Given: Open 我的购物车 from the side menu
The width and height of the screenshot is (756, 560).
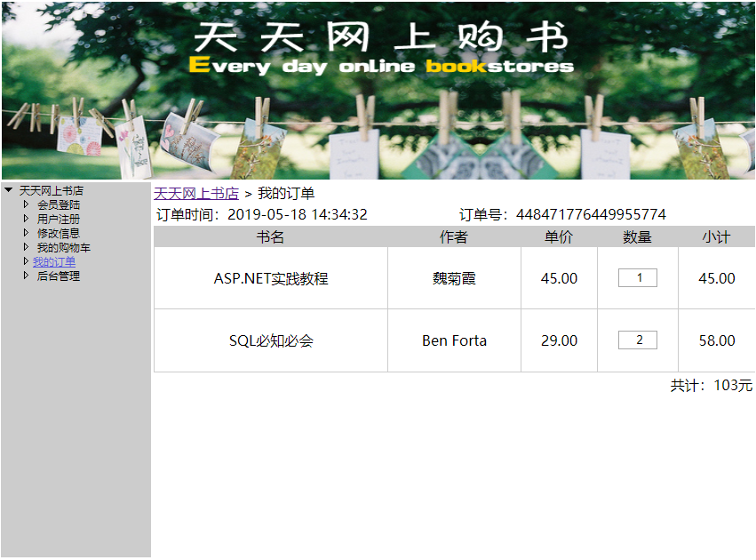Looking at the screenshot, I should pos(63,247).
